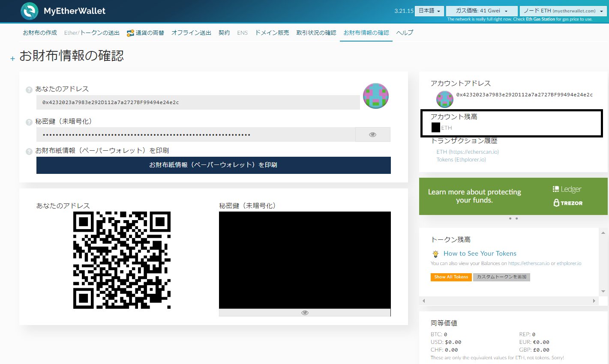Screen dimensions: 609x364
Task: Click the small identicon in アカウントアドレス
Action: point(445,99)
